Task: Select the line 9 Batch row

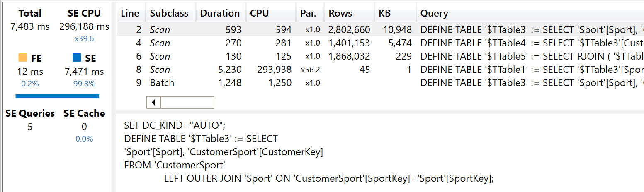Action: click(380, 83)
